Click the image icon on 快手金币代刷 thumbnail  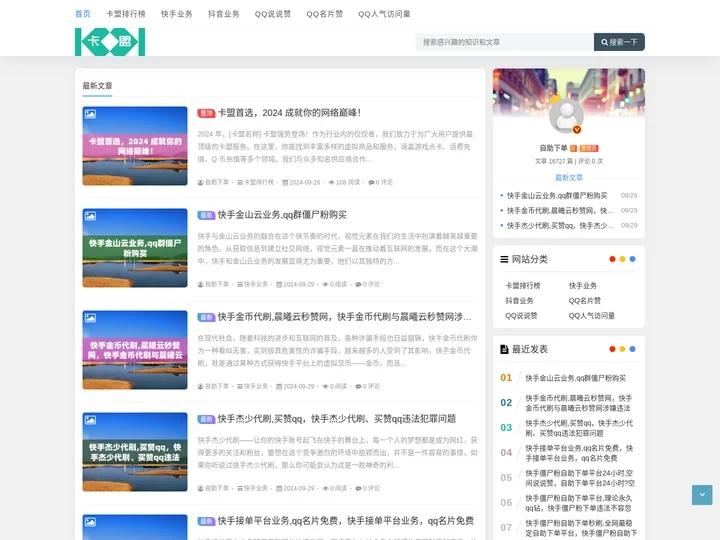pyautogui.click(x=90, y=318)
